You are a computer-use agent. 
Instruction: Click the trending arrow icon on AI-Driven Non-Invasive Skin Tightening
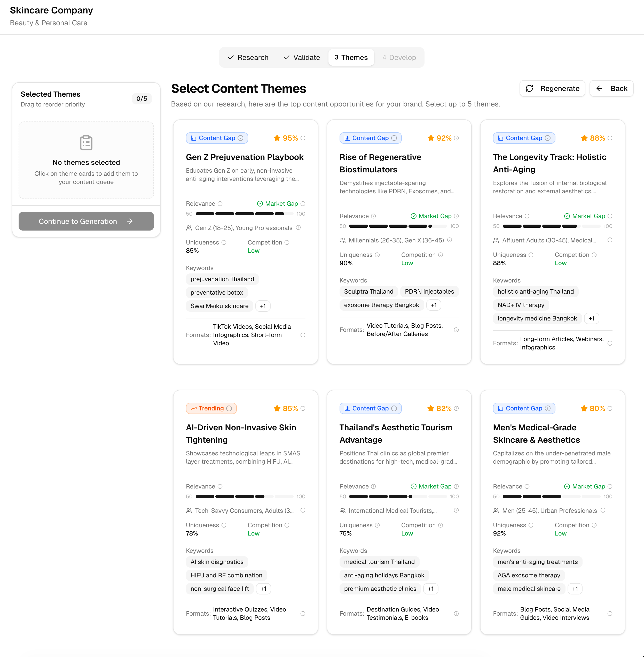(x=194, y=408)
